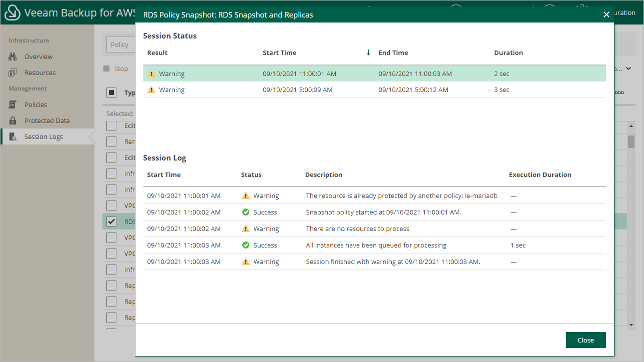The width and height of the screenshot is (644, 362).
Task: Click 'There are no resources to process' text
Action: 358,228
